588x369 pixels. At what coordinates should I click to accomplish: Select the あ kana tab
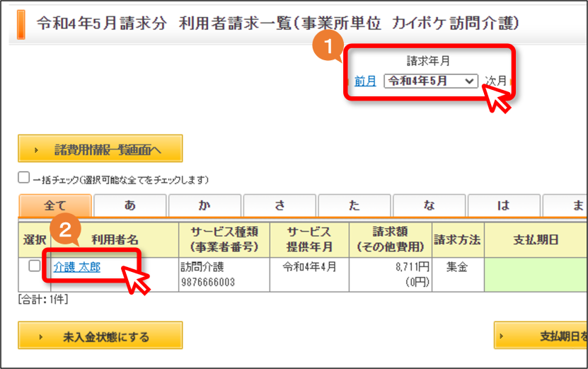point(129,205)
